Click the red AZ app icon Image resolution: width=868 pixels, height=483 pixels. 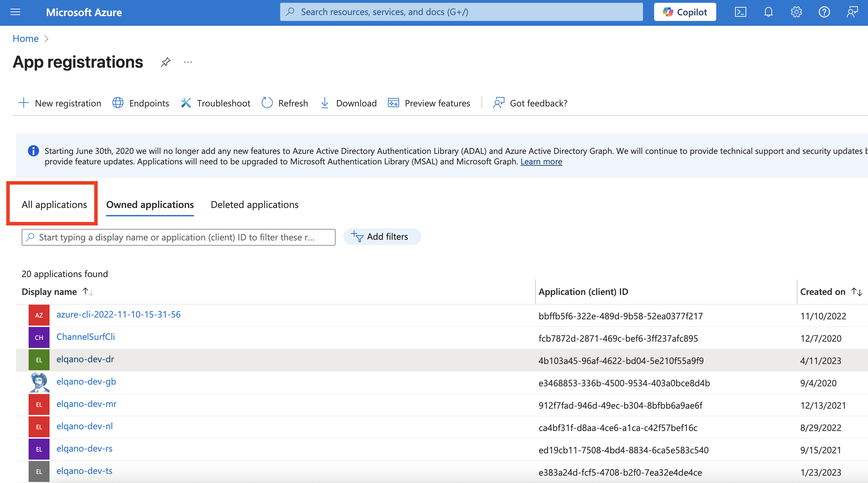39,315
